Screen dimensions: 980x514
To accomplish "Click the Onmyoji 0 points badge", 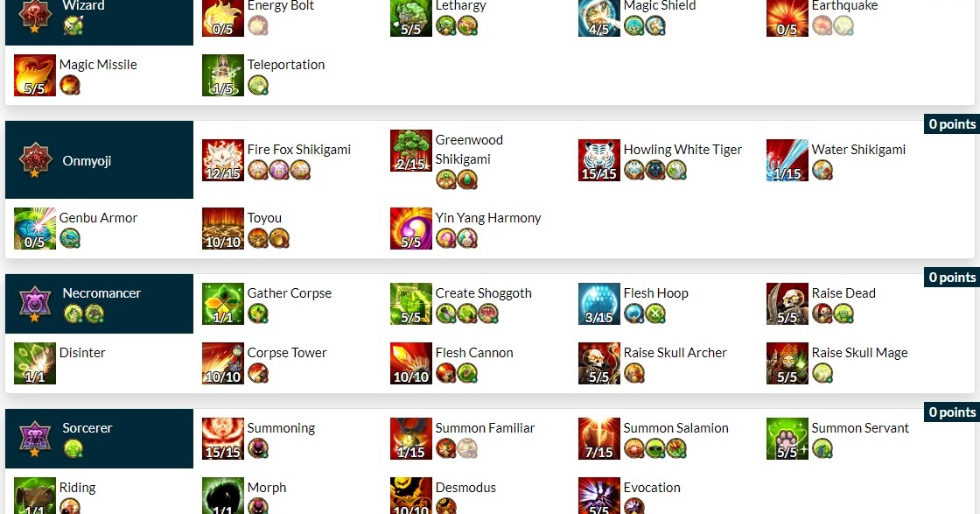I will click(952, 124).
